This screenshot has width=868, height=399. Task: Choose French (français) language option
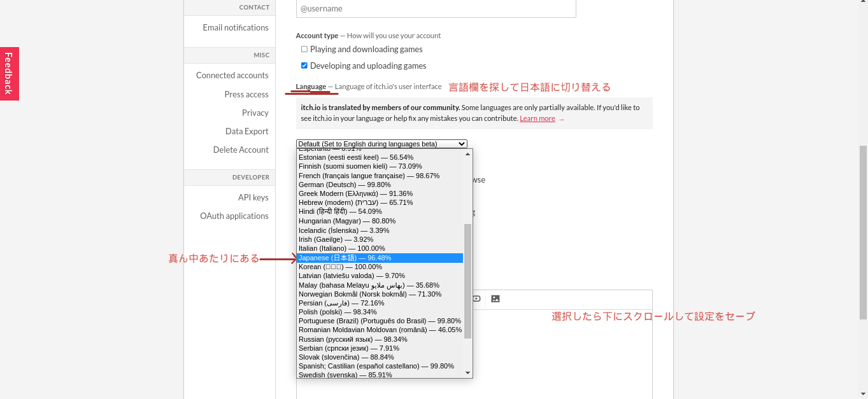[x=380, y=176]
